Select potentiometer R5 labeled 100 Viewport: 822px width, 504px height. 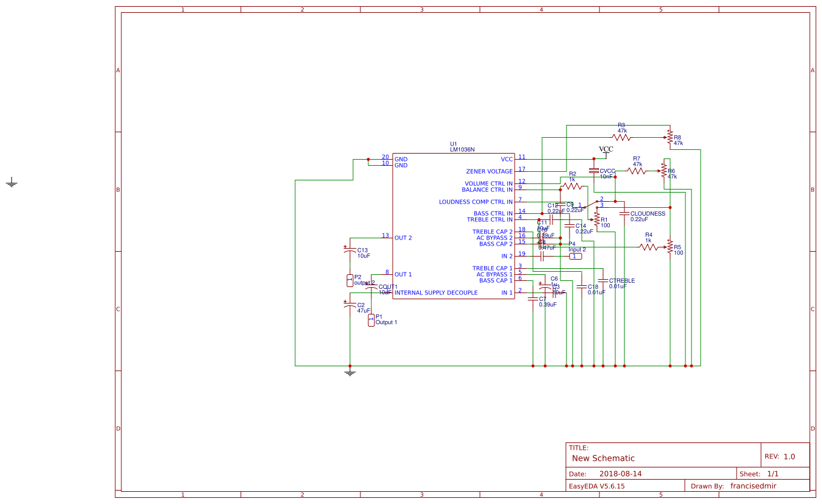point(669,246)
